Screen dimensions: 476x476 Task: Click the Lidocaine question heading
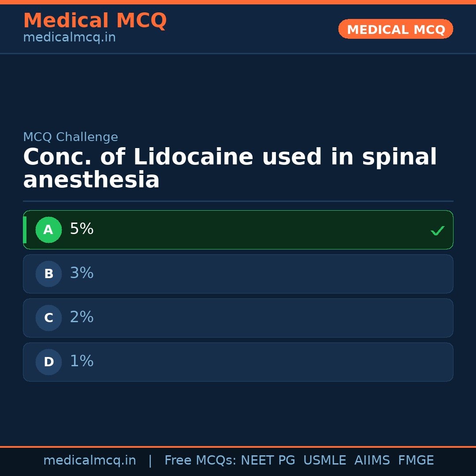coord(229,169)
